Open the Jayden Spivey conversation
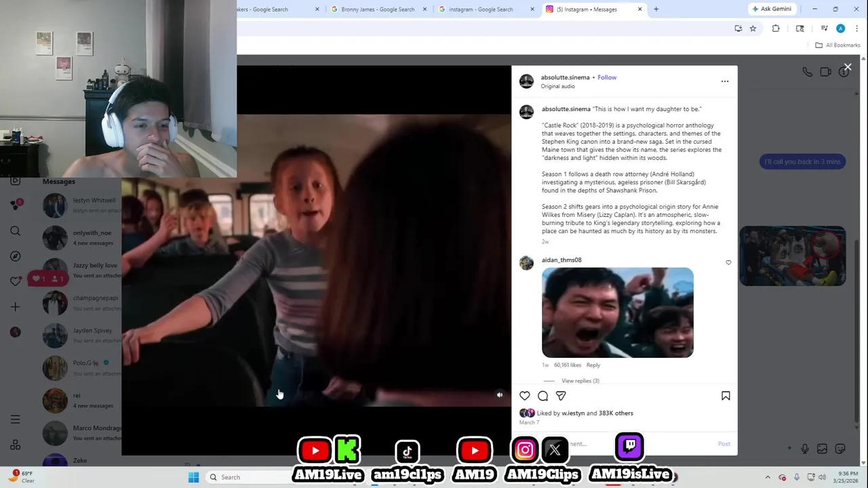Image resolution: width=868 pixels, height=488 pixels. (x=81, y=335)
